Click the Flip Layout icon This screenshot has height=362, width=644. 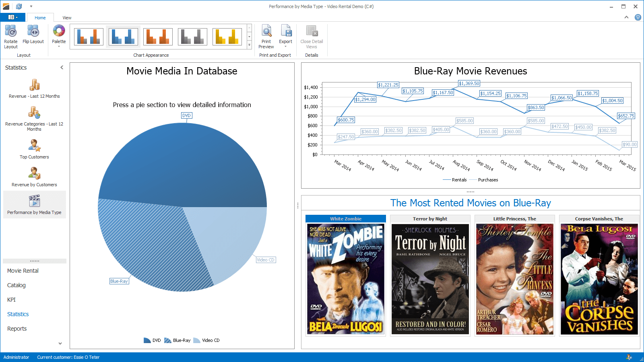click(33, 31)
